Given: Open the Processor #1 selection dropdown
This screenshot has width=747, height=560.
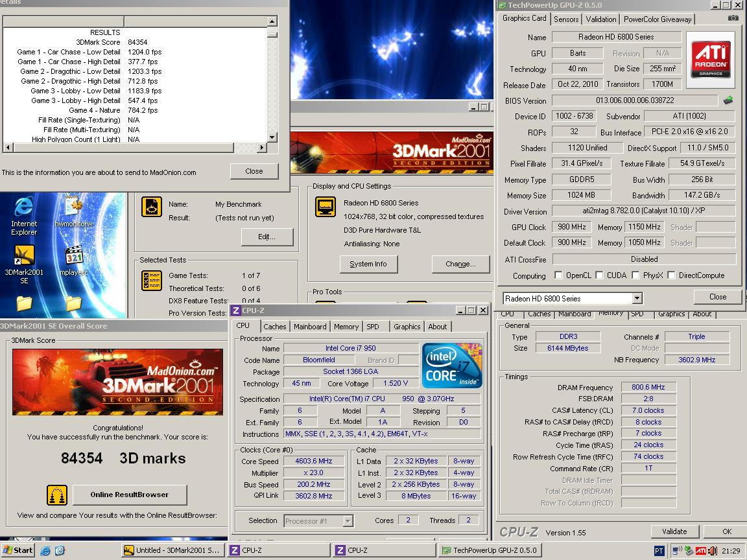Looking at the screenshot, I should pyautogui.click(x=348, y=521).
